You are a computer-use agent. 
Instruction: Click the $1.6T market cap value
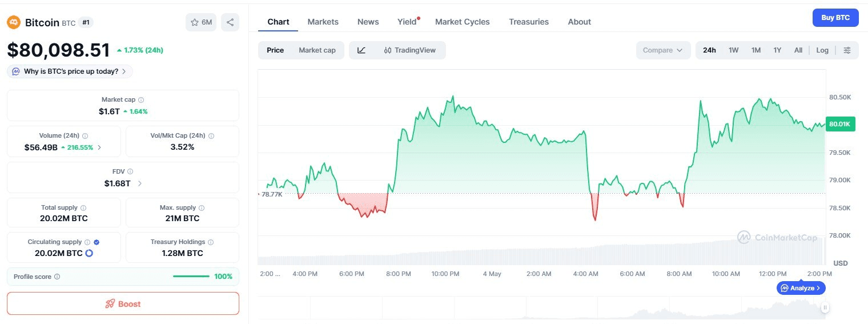click(x=109, y=111)
